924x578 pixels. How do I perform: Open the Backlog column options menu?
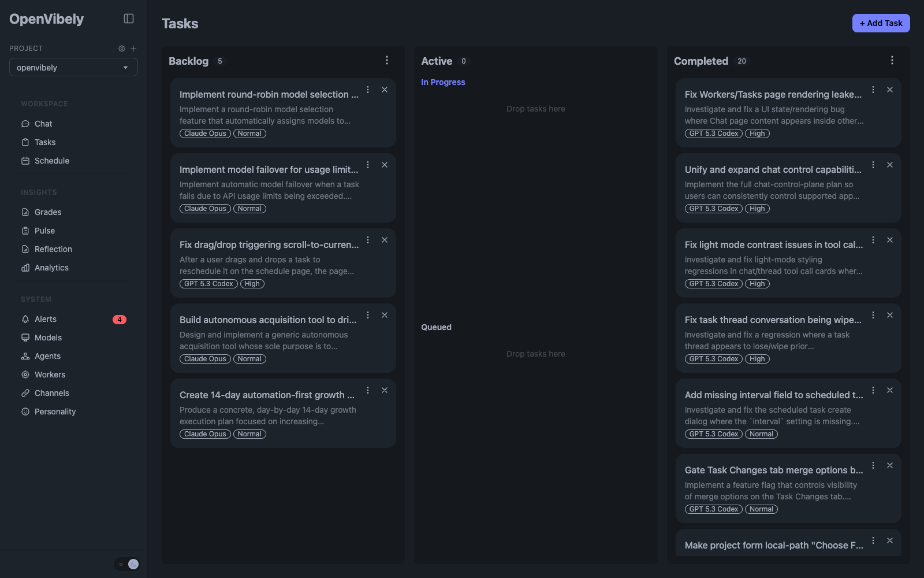(x=387, y=60)
